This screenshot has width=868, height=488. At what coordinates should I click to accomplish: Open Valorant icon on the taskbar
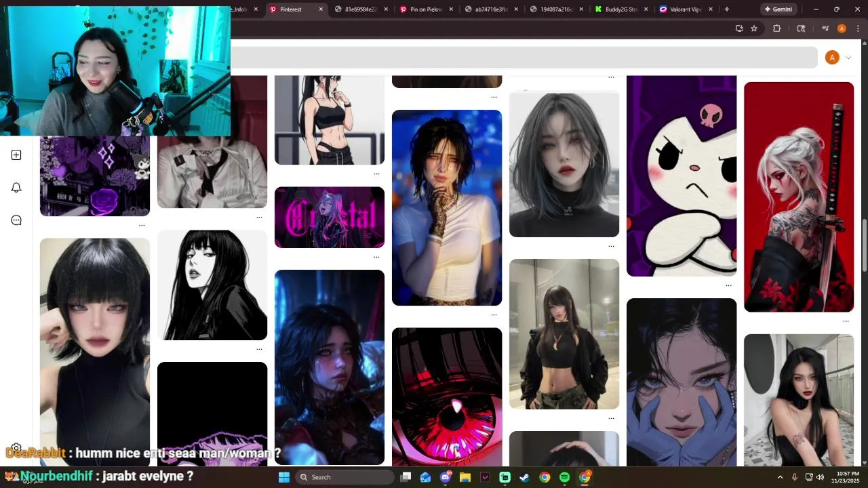(x=485, y=477)
